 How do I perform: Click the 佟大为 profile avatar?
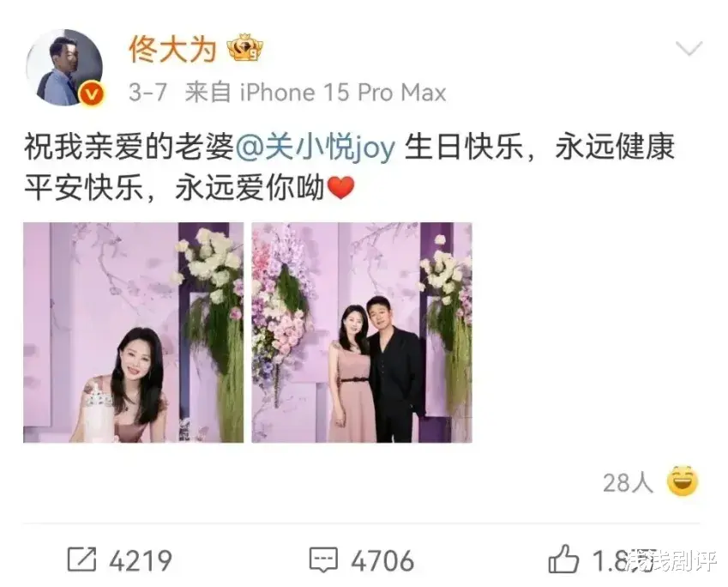click(x=64, y=68)
